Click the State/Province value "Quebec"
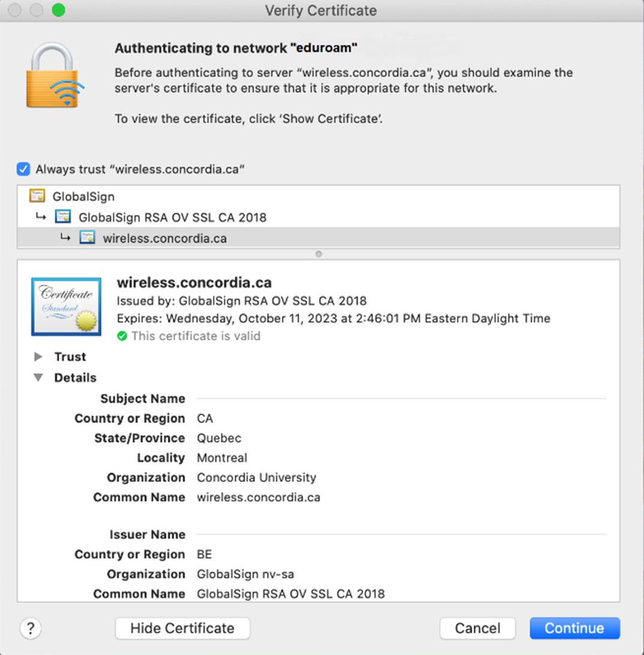 219,438
